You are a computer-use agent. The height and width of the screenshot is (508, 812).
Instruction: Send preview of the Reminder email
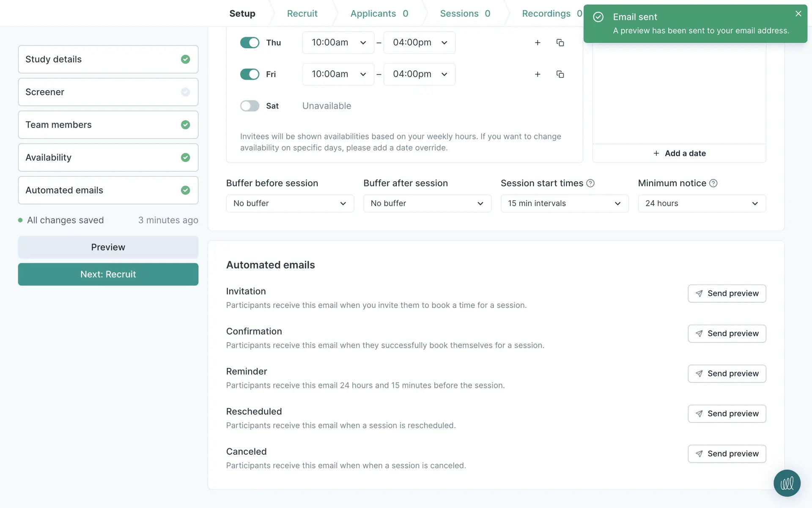(x=727, y=374)
